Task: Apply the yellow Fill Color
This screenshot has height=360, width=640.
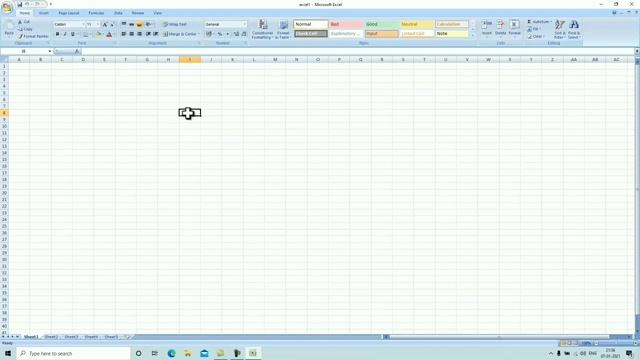Action: click(x=98, y=34)
